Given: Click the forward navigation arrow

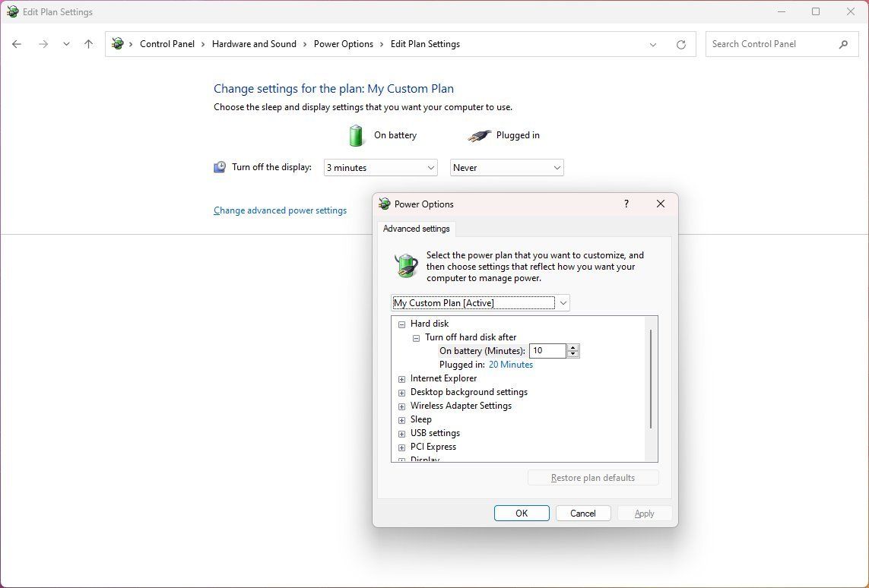Looking at the screenshot, I should tap(43, 44).
